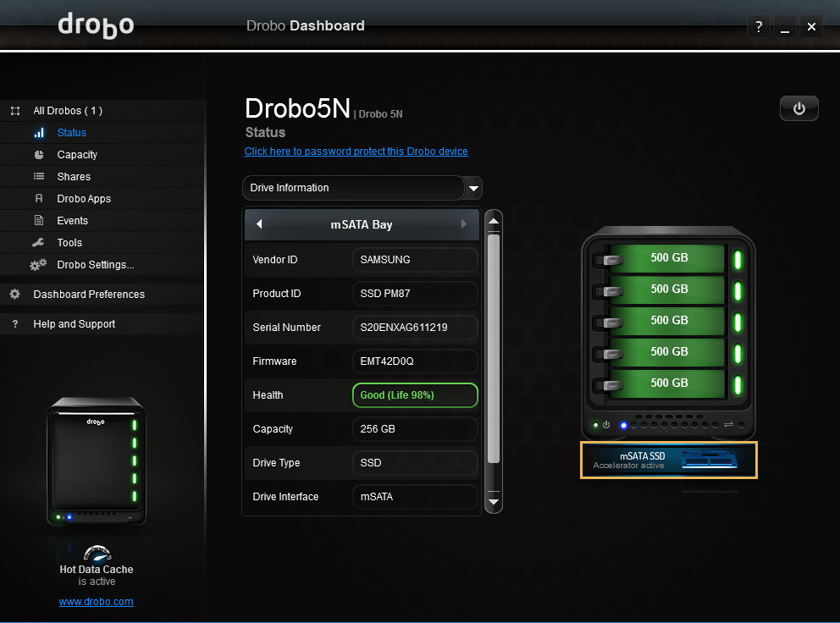This screenshot has height=623, width=840.
Task: Open the www.drobo.com link
Action: (97, 602)
